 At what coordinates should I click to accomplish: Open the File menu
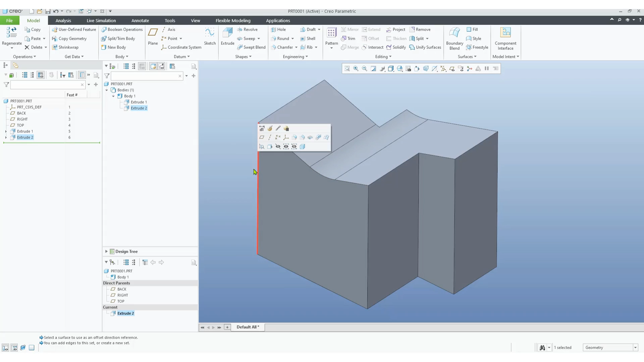9,20
